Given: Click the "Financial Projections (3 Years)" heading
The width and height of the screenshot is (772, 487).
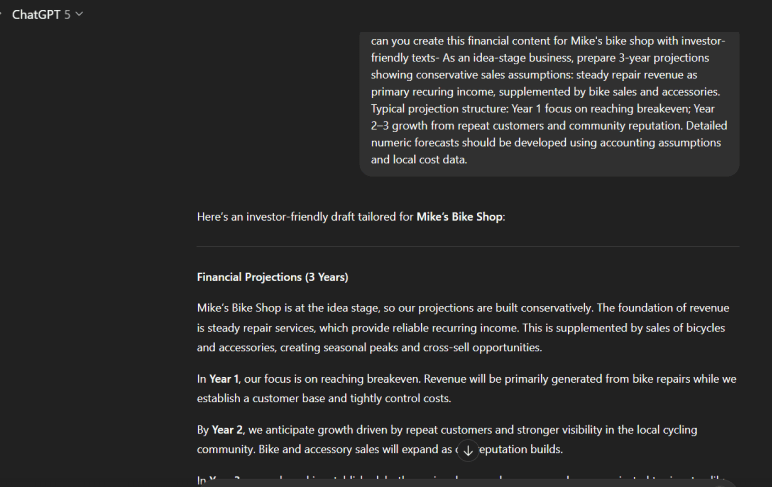Looking at the screenshot, I should pos(272,277).
